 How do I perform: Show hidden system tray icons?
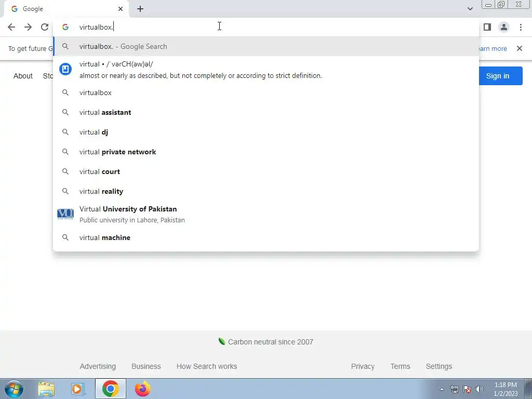(442, 390)
